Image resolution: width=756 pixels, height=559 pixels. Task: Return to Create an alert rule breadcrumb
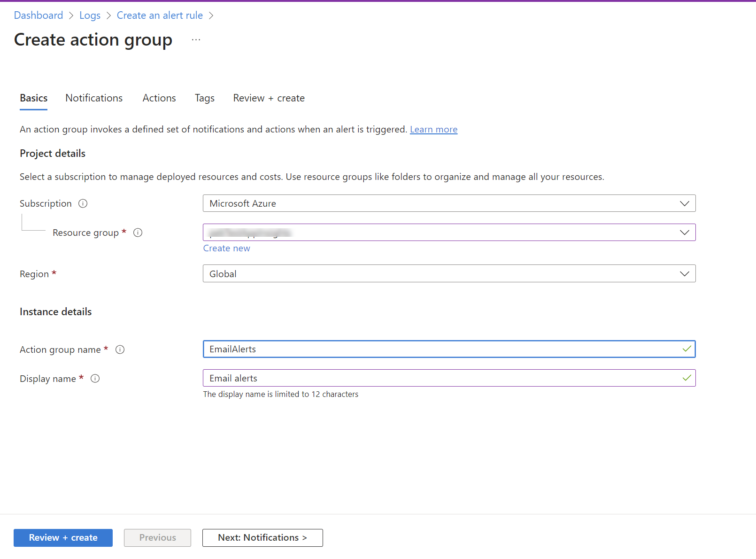[160, 16]
